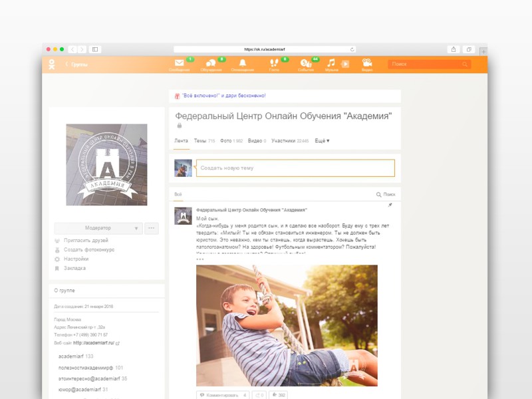
Task: Show all tabs button in Safari
Action: coord(469,49)
